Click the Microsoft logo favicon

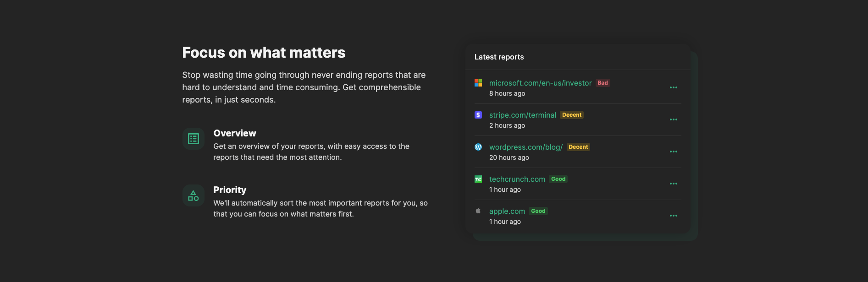(478, 83)
